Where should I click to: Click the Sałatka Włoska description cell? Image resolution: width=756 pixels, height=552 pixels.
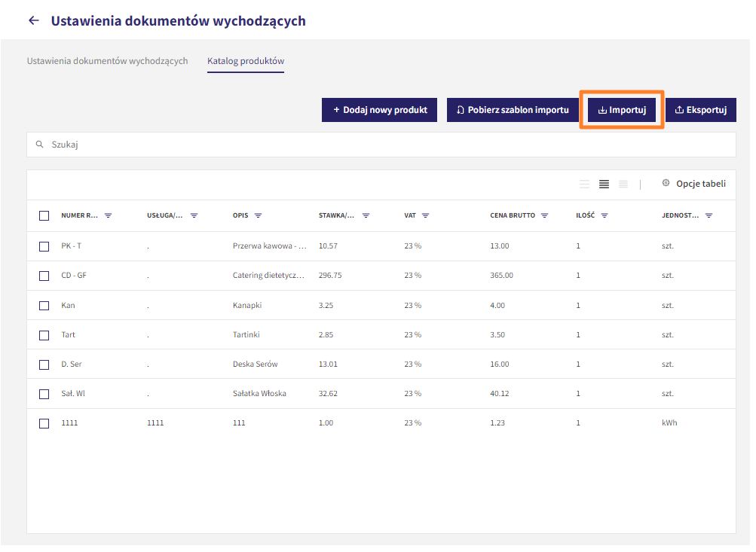259,394
